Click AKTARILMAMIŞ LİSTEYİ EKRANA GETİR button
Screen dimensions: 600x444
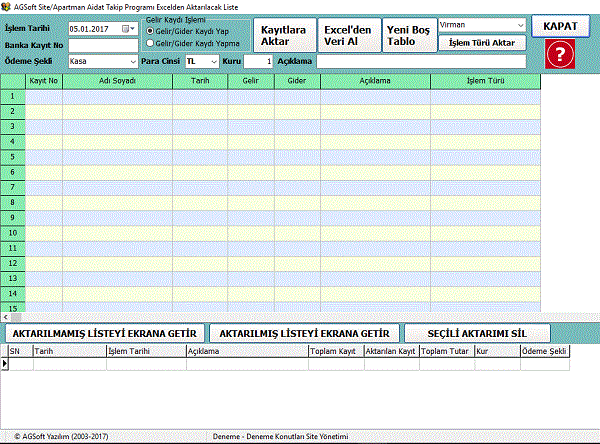coord(105,332)
